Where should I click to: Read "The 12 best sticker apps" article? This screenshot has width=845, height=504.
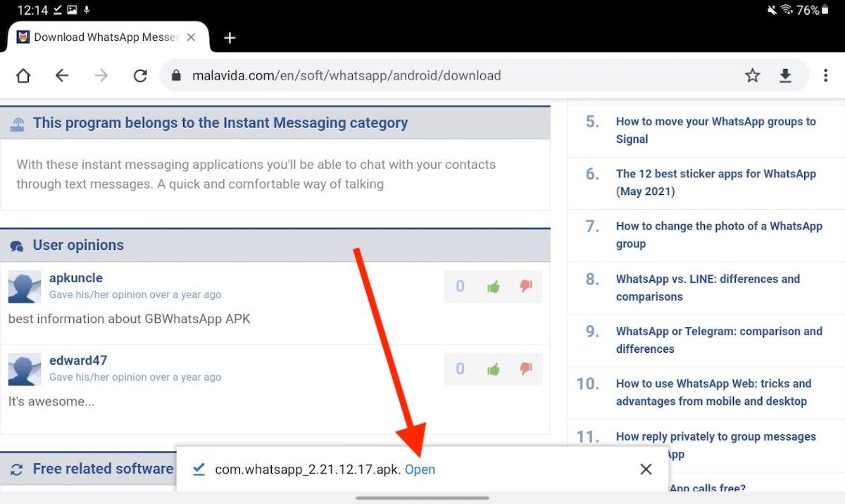[715, 182]
